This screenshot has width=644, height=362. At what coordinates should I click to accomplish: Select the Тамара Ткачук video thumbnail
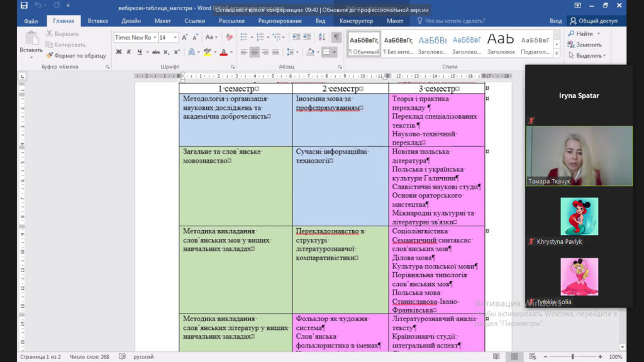tap(579, 156)
